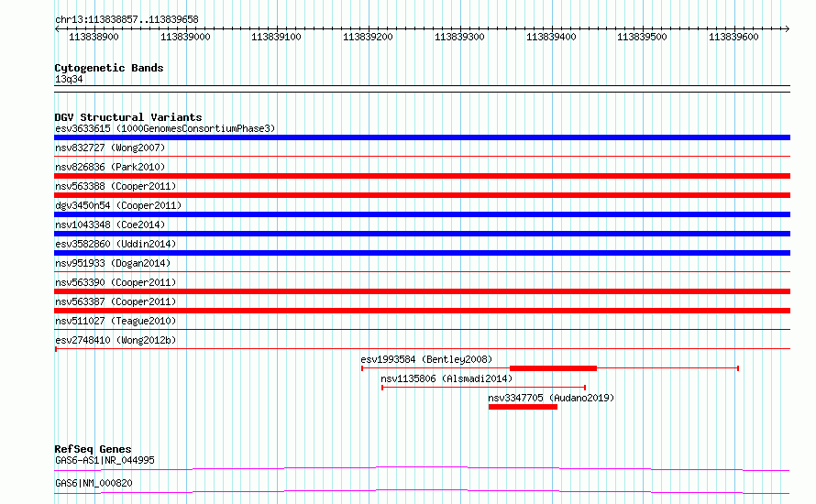Click ruler position 113839600
The width and height of the screenshot is (816, 504).
[x=733, y=37]
